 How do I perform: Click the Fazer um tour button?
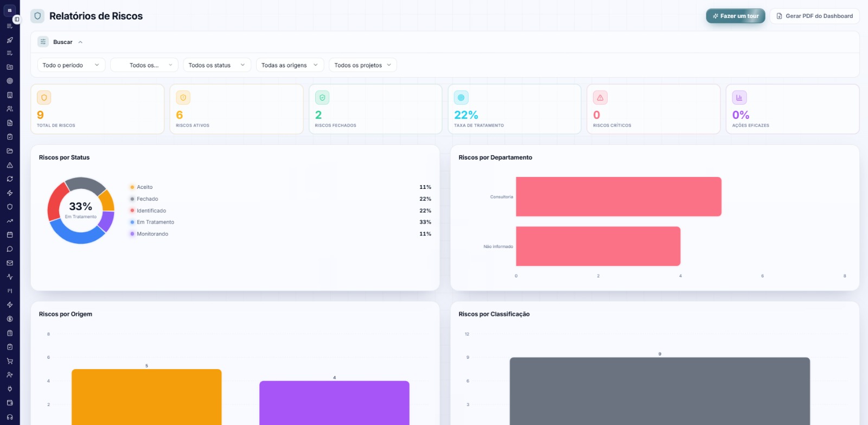point(736,16)
